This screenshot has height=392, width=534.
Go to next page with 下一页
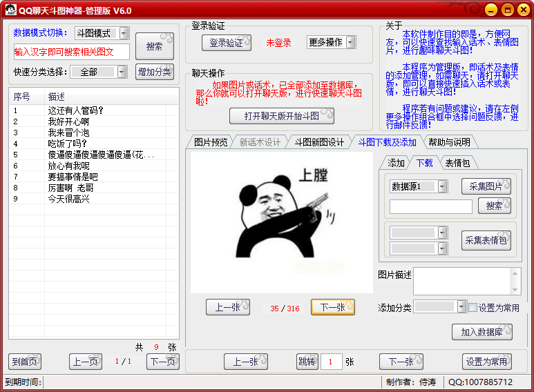[x=163, y=362]
